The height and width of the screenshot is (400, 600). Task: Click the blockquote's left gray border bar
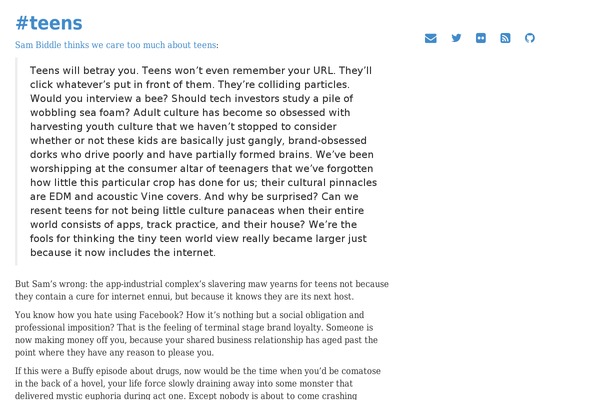[16, 161]
